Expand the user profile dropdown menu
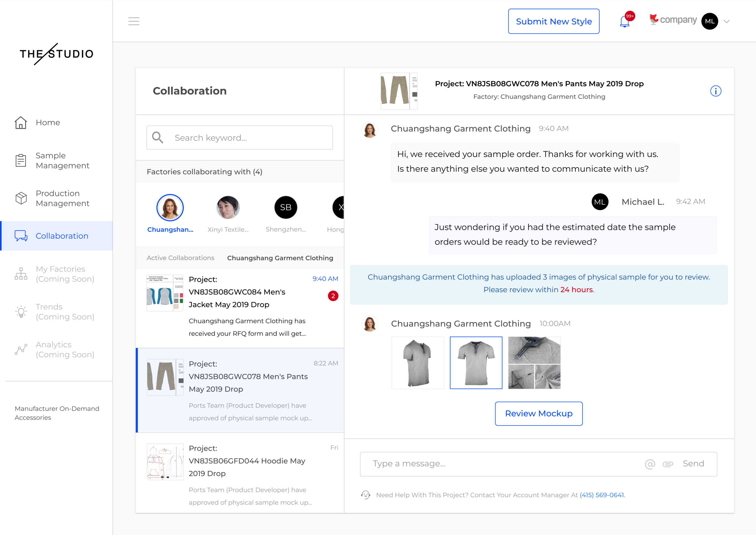Image resolution: width=756 pixels, height=535 pixels. pos(728,21)
